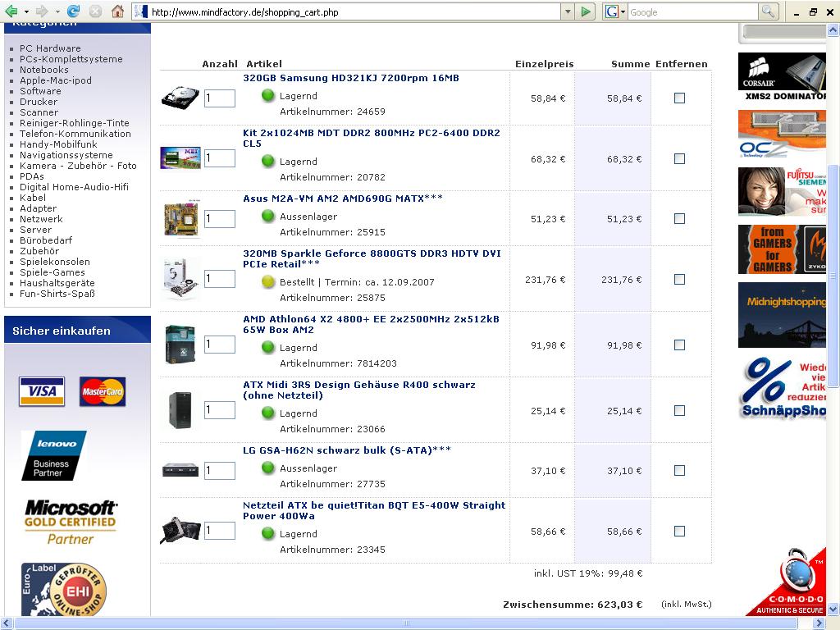840x630 pixels.
Task: Click the vertical scrollbar down arrow
Action: pyautogui.click(x=833, y=609)
